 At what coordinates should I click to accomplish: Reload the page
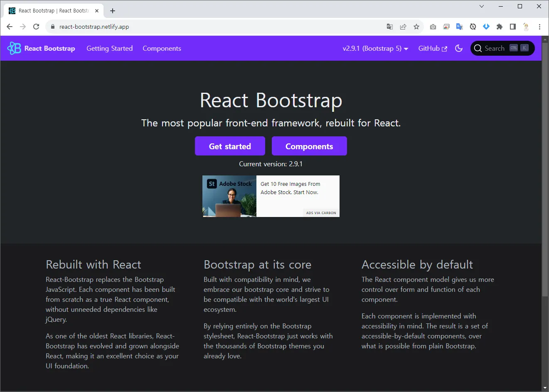pyautogui.click(x=36, y=27)
